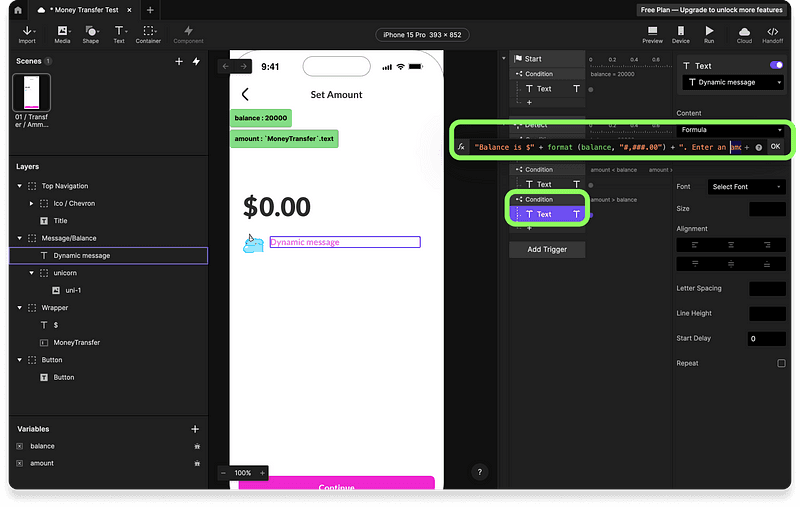Delete the balance variable
The width and height of the screenshot is (800, 507).
click(197, 446)
